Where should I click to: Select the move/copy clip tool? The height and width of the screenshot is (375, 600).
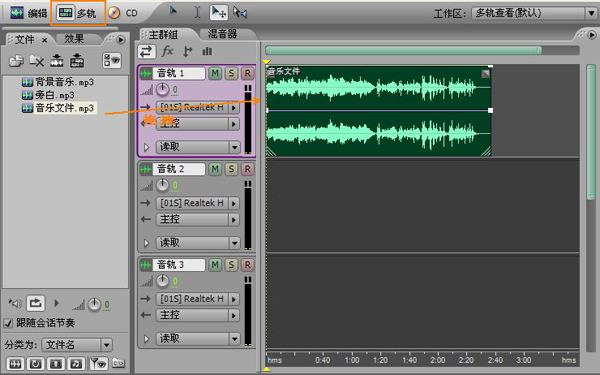coord(218,12)
